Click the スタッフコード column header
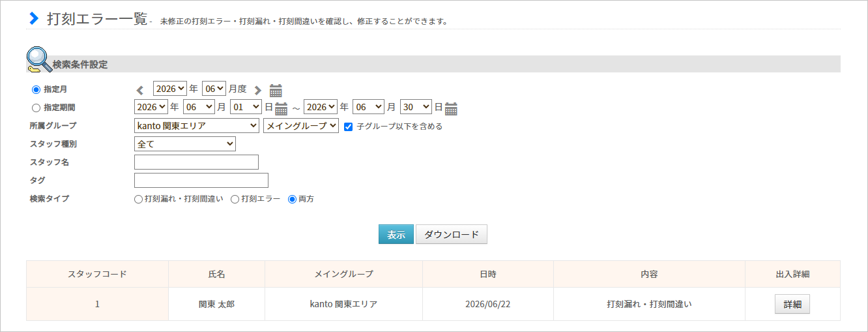868x332 pixels. coord(97,274)
